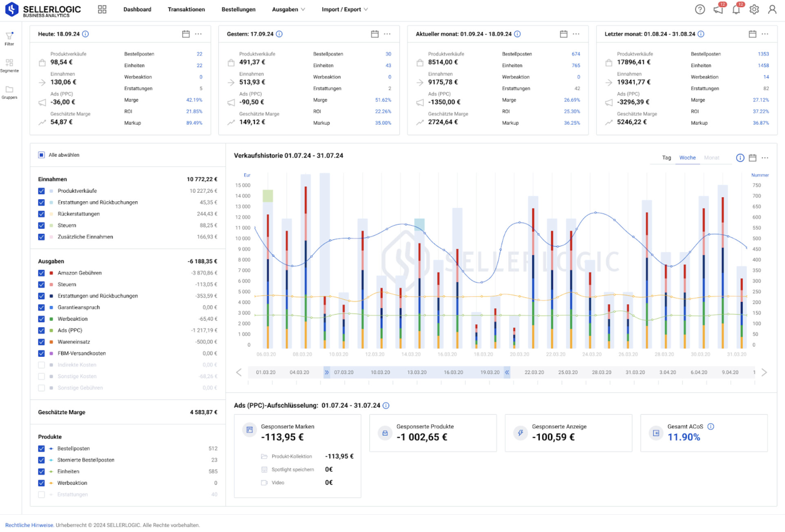
Task: Open calendar in Gestern card
Action: pyautogui.click(x=375, y=34)
